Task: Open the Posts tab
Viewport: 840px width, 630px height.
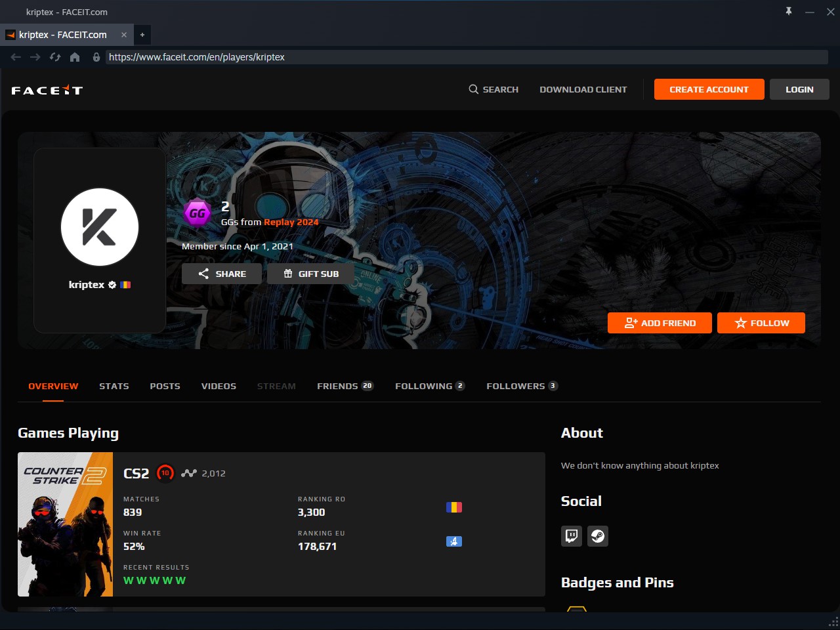Action: click(x=165, y=386)
